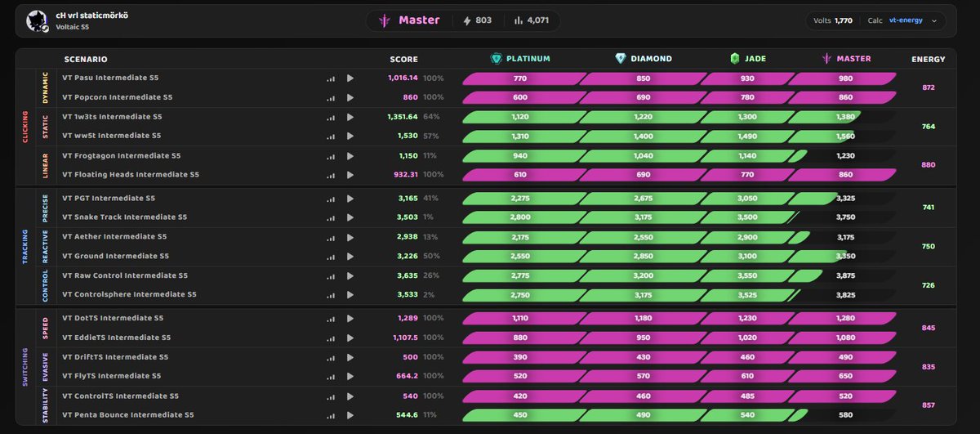
Task: Open leaderboard icon for VT Floating Heads row
Action: (x=331, y=175)
